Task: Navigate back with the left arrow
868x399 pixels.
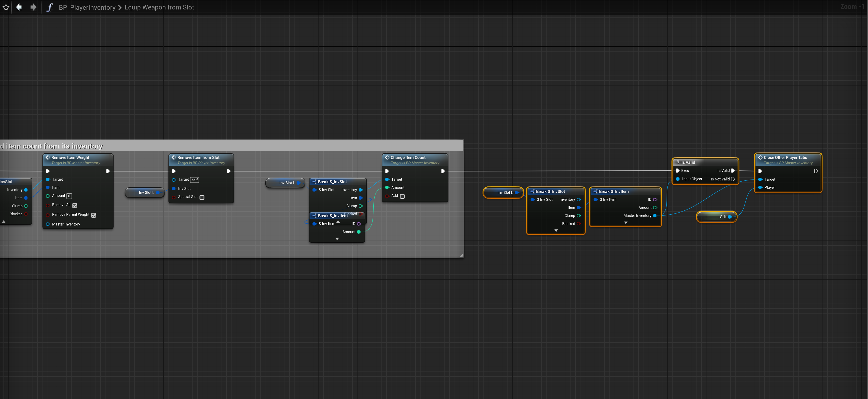Action: click(19, 7)
